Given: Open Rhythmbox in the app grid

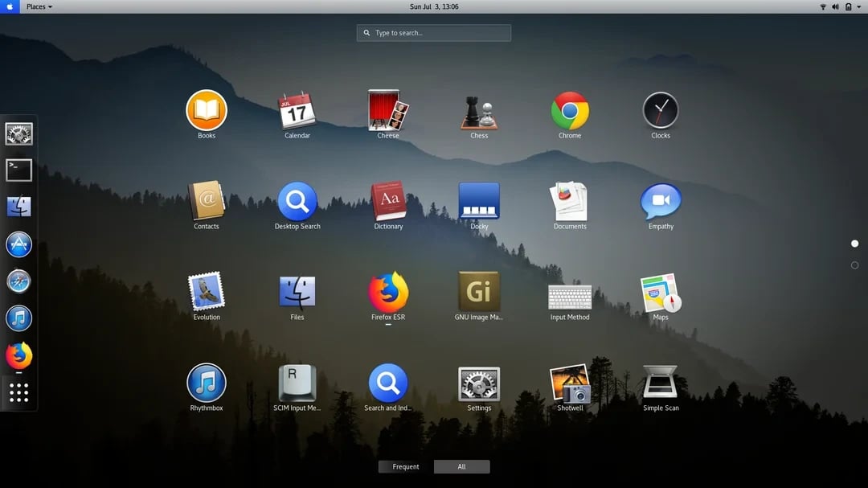Looking at the screenshot, I should pos(207,383).
